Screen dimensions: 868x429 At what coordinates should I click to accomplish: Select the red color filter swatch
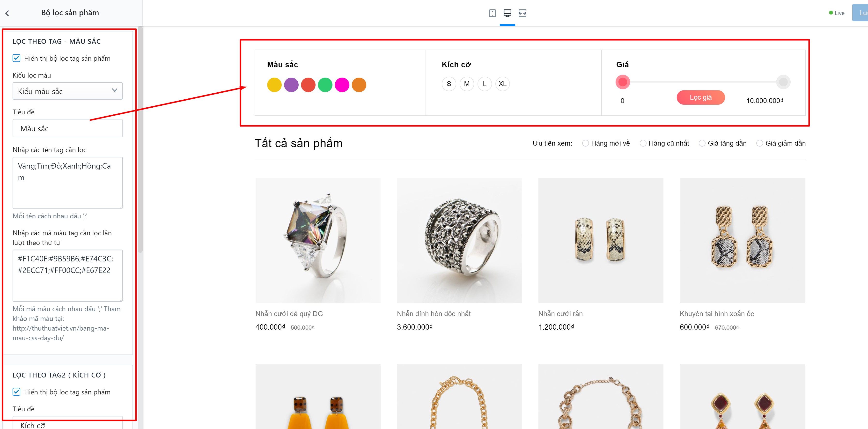308,85
